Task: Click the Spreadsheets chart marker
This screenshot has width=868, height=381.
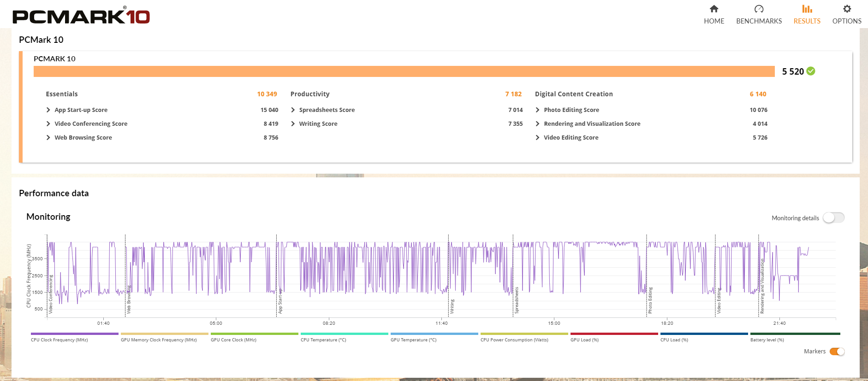Action: click(517, 300)
